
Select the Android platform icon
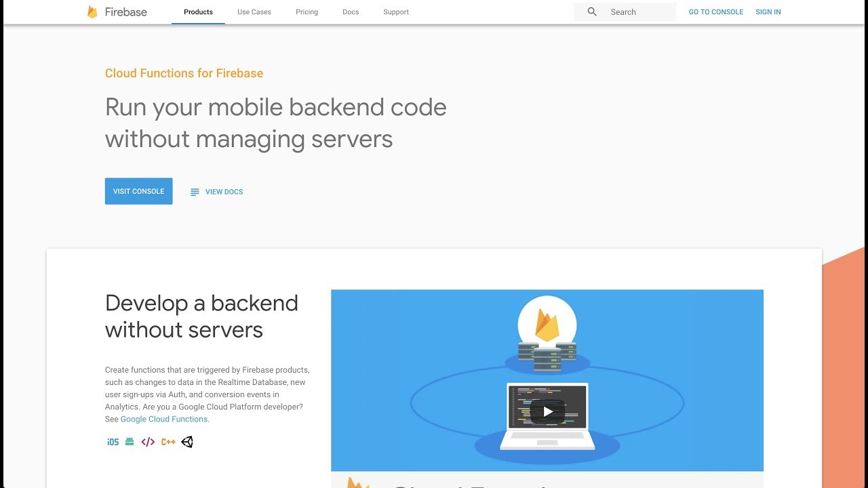click(130, 441)
